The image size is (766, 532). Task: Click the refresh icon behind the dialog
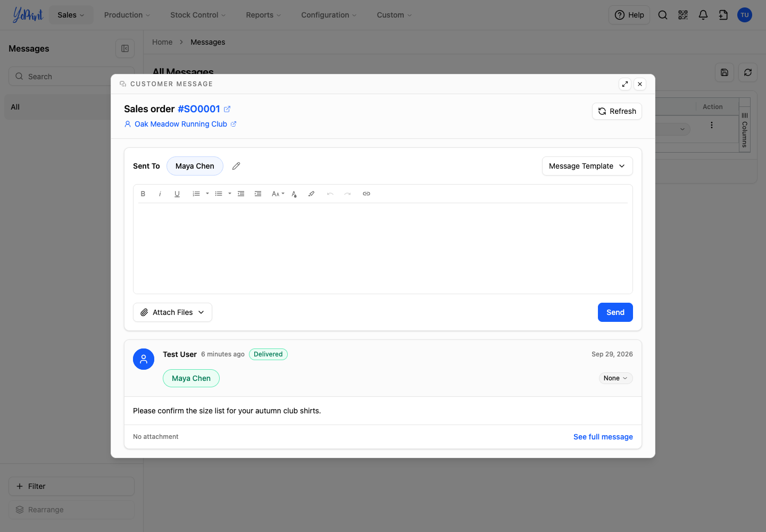pos(748,72)
